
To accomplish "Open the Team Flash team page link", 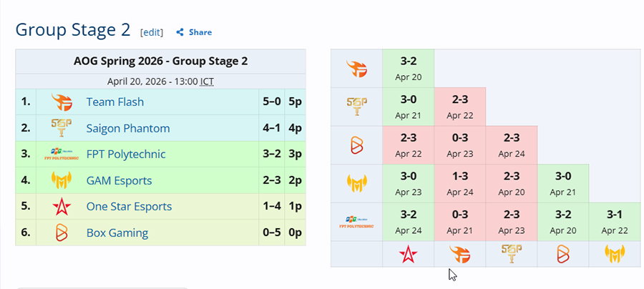I will [x=114, y=102].
